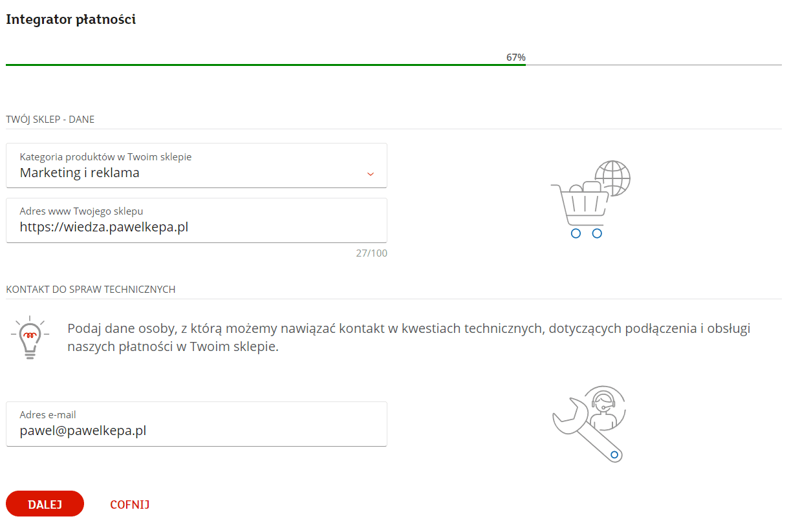Screen dimensions: 789x532
Task: Click the right blue wheel of the cart
Action: pyautogui.click(x=596, y=233)
